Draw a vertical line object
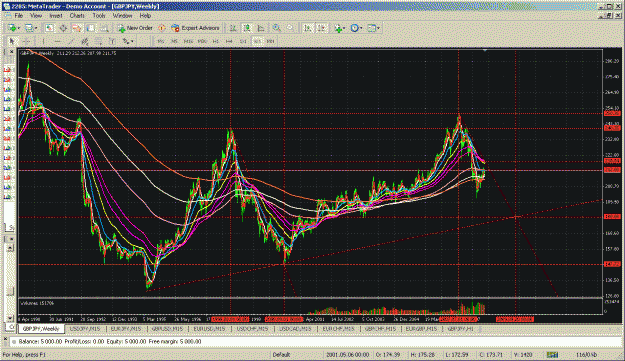This screenshot has width=625, height=361. pyautogui.click(x=43, y=41)
